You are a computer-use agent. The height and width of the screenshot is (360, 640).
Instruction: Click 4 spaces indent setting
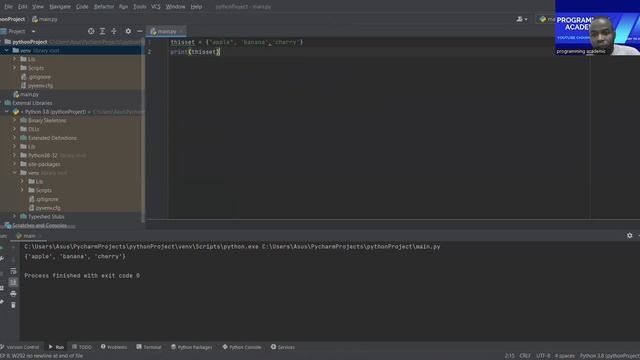(x=564, y=356)
